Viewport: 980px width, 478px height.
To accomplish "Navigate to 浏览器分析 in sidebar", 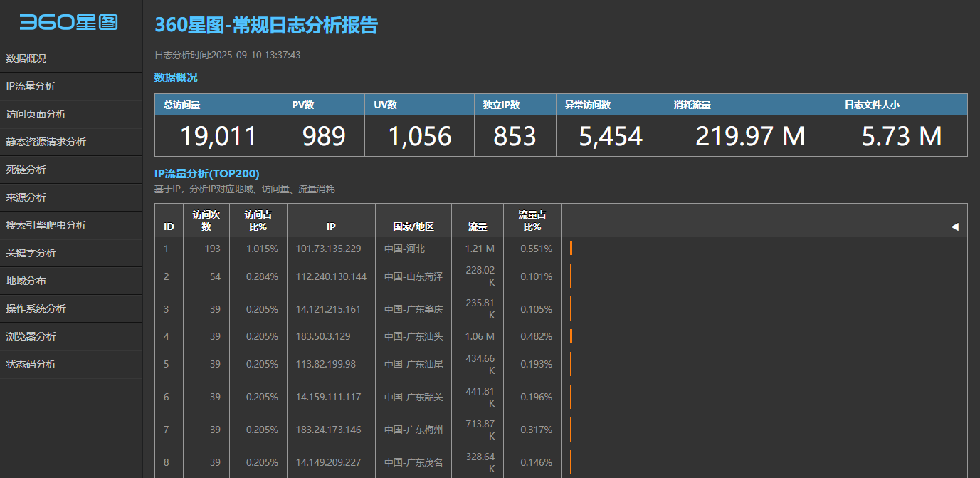I will point(71,336).
